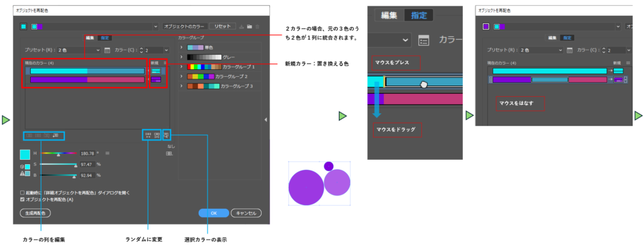Open color mode menu beside H value
Screen dimensions: 644x246
tap(107, 153)
